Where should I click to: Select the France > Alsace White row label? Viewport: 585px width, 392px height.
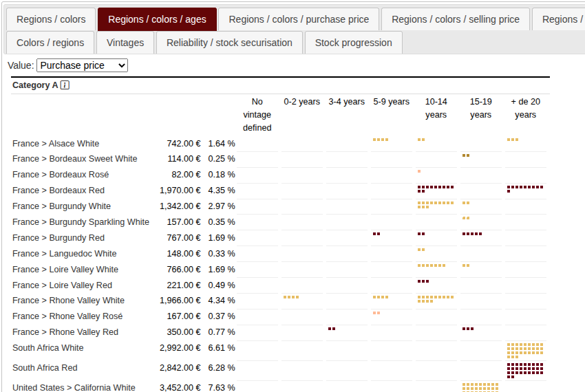coord(56,144)
